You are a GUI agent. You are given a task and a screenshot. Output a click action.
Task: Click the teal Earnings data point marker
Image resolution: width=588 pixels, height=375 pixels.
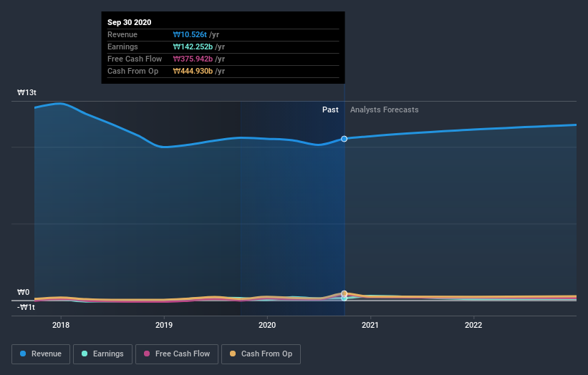[344, 298]
